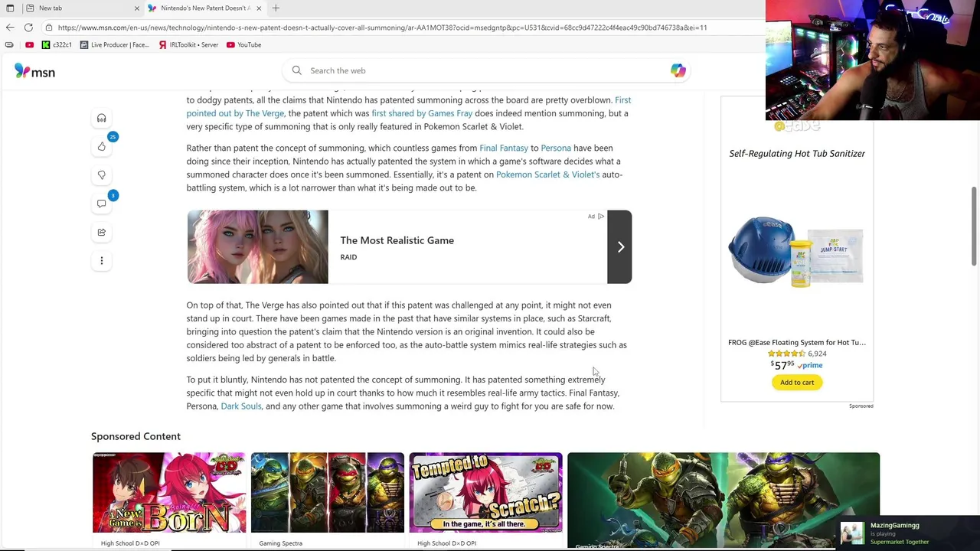Open the Self-Regulating Hot Tub Sanitizer ad heading

[x=797, y=153]
